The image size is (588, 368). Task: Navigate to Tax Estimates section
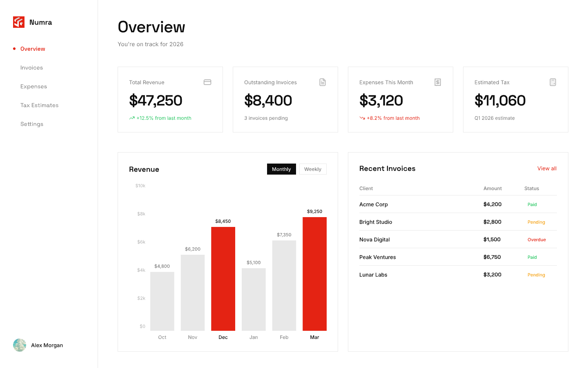point(39,105)
